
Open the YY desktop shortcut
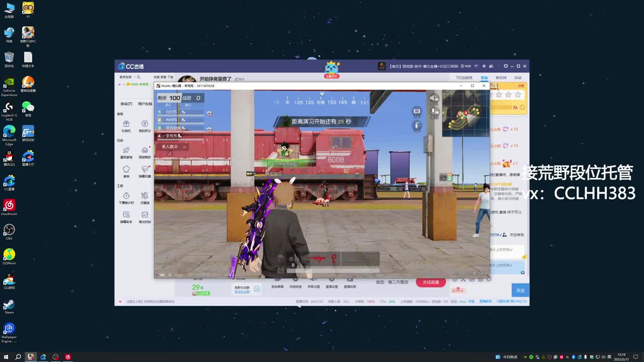click(28, 10)
